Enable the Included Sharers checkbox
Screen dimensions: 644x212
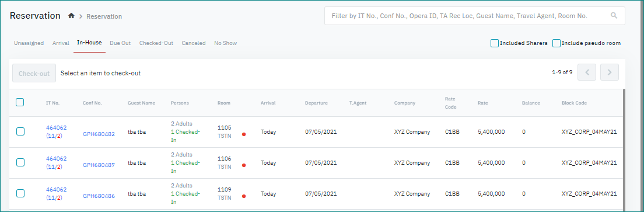[495, 43]
